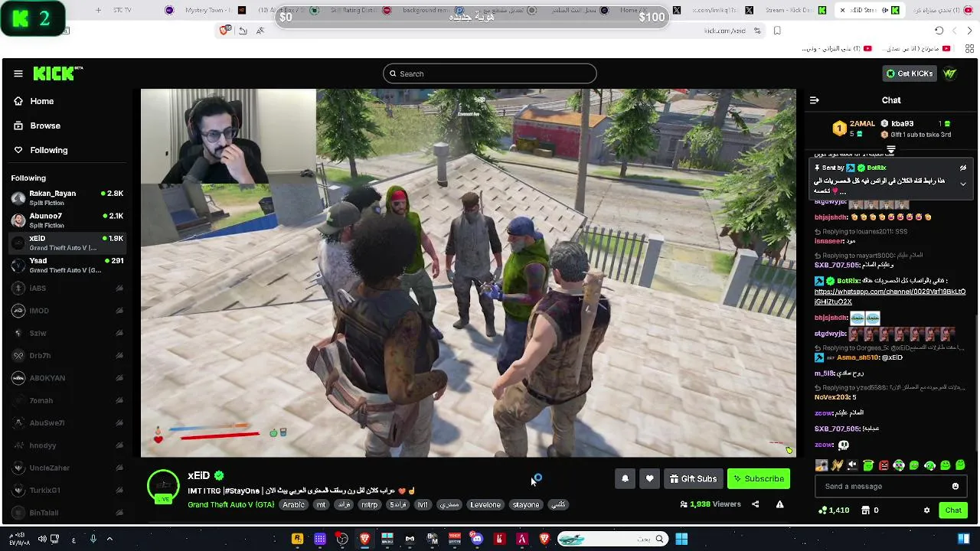Open Windows Start button
The height and width of the screenshot is (551, 980).
(x=681, y=539)
